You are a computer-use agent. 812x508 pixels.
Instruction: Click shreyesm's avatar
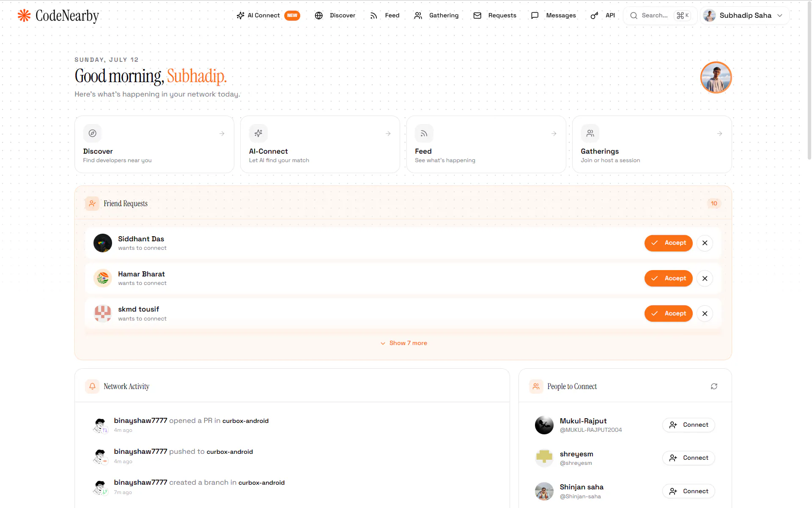[544, 458]
